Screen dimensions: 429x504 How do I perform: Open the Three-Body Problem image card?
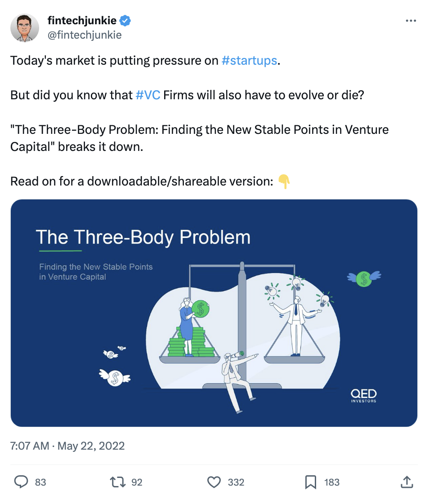tap(214, 313)
